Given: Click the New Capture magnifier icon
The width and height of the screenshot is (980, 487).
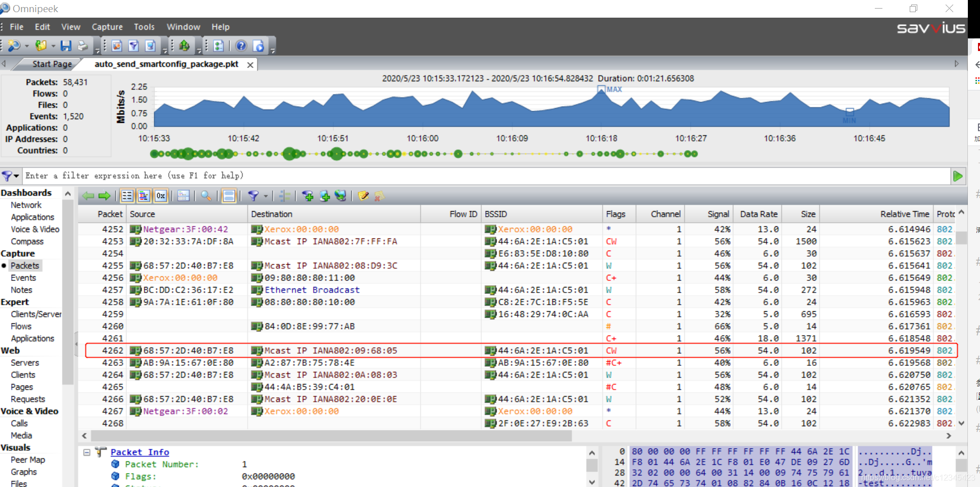Looking at the screenshot, I should [x=14, y=46].
